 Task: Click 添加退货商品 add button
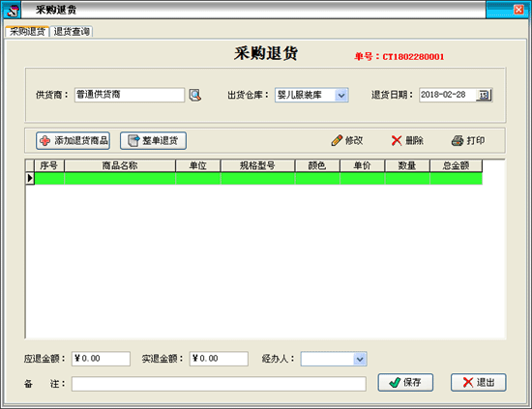click(73, 140)
